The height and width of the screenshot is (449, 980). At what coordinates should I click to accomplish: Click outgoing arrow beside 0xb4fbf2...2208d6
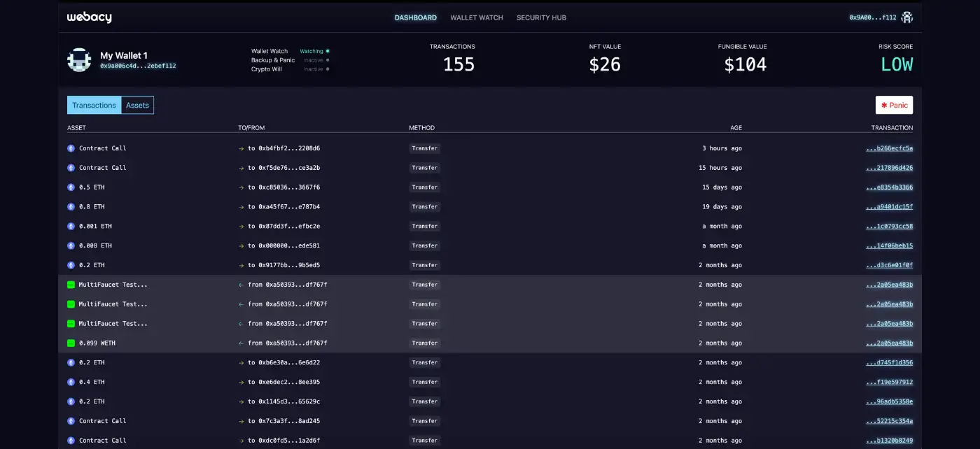241,148
